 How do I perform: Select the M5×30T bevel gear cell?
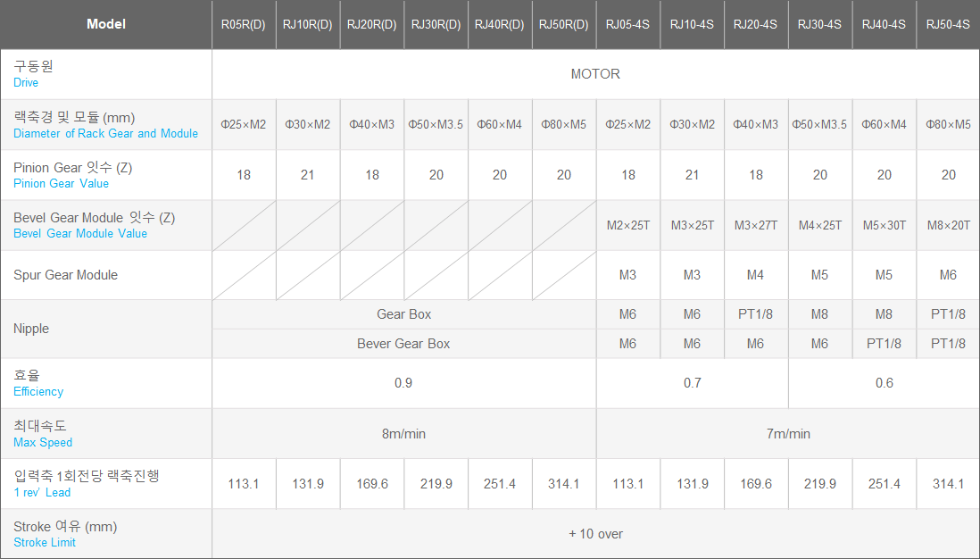884,225
